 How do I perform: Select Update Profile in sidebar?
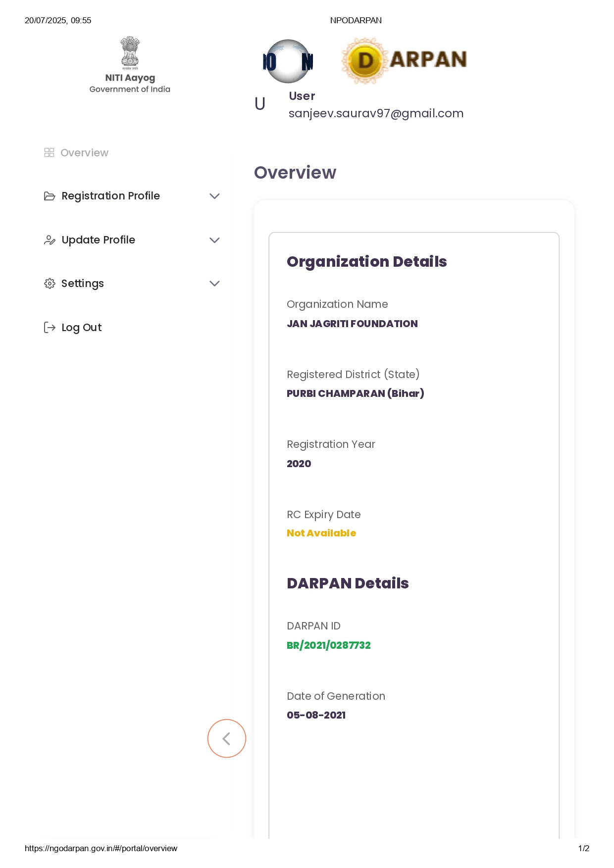click(98, 240)
